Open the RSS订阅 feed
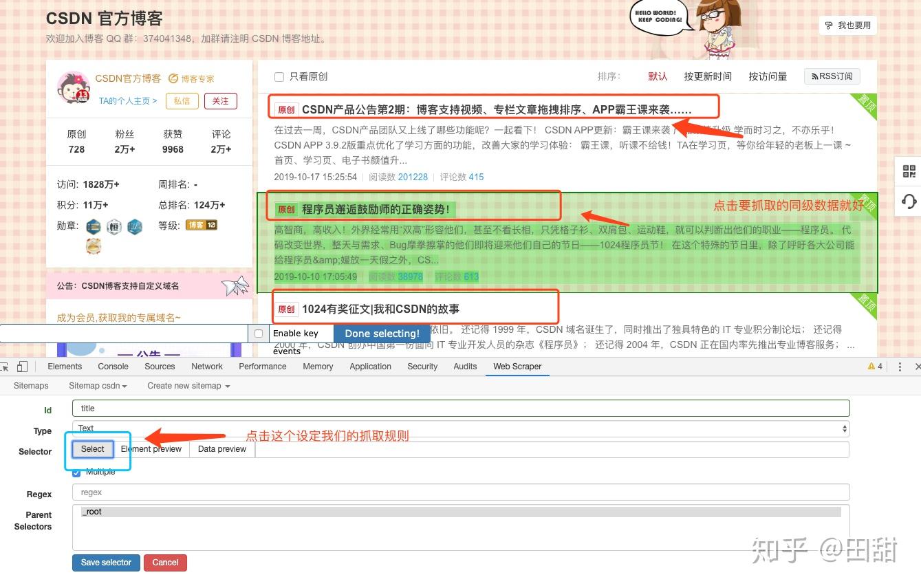This screenshot has width=921, height=588. (x=832, y=76)
